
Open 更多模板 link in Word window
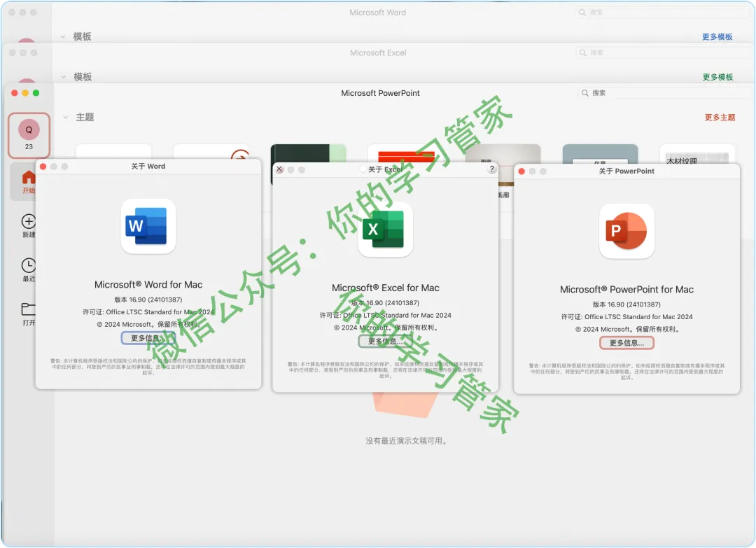coord(717,36)
